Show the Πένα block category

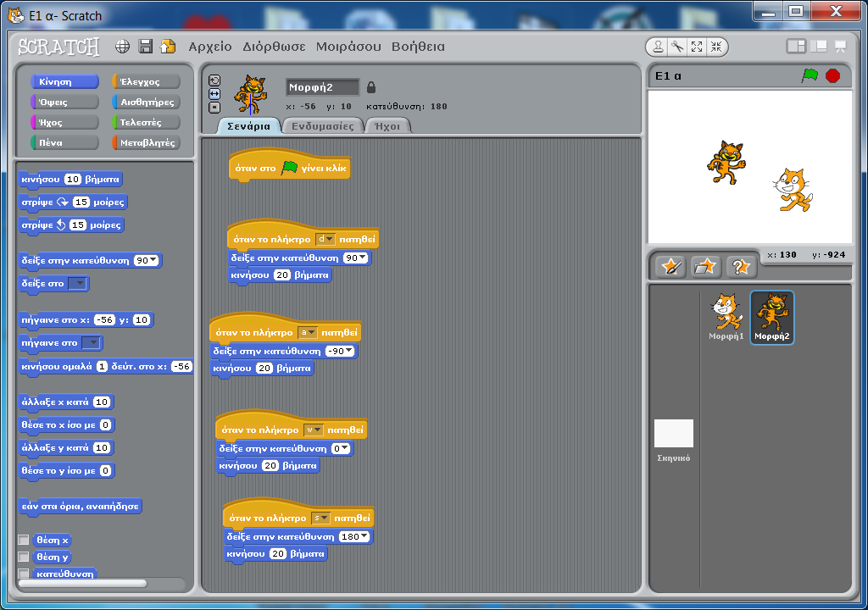(x=64, y=142)
